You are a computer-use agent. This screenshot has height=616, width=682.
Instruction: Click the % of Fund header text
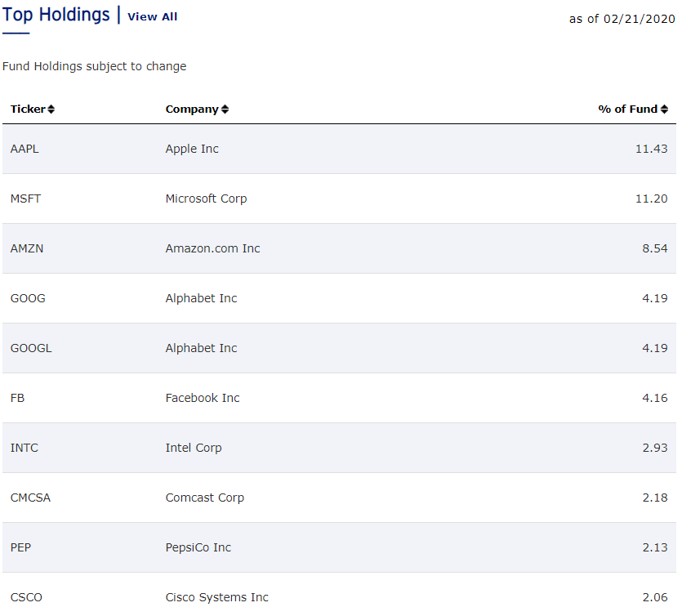coord(627,109)
